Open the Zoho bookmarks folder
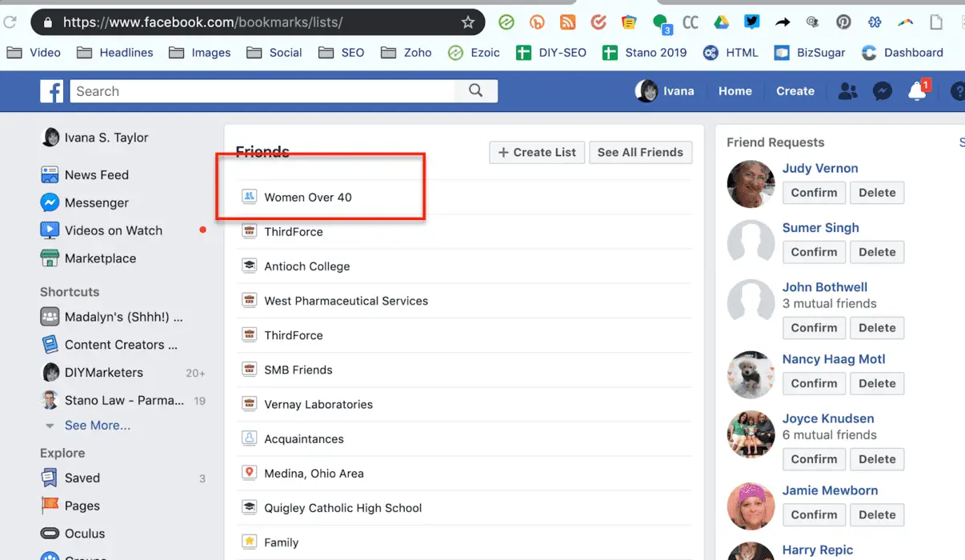Viewport: 965px width, 560px height. coord(406,53)
